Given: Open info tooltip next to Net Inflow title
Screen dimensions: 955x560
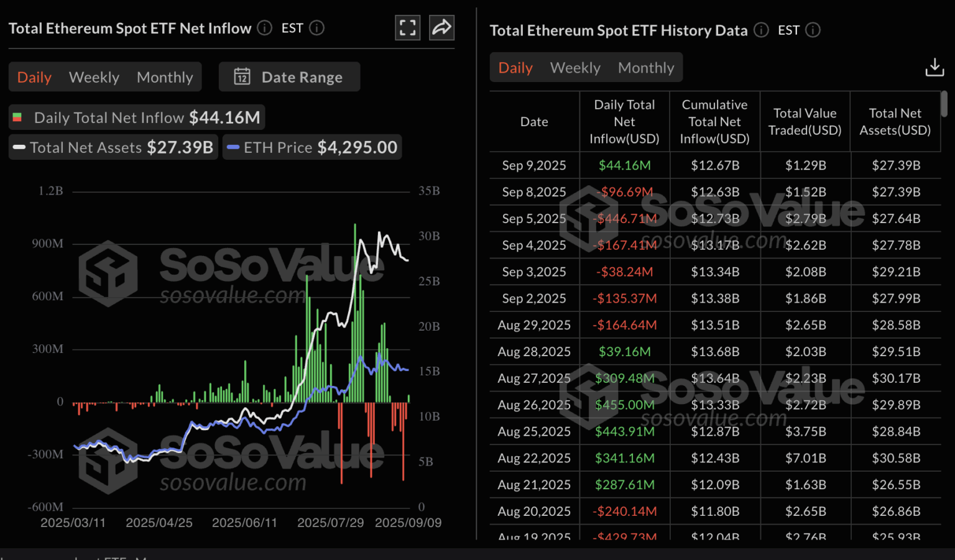Looking at the screenshot, I should [264, 27].
